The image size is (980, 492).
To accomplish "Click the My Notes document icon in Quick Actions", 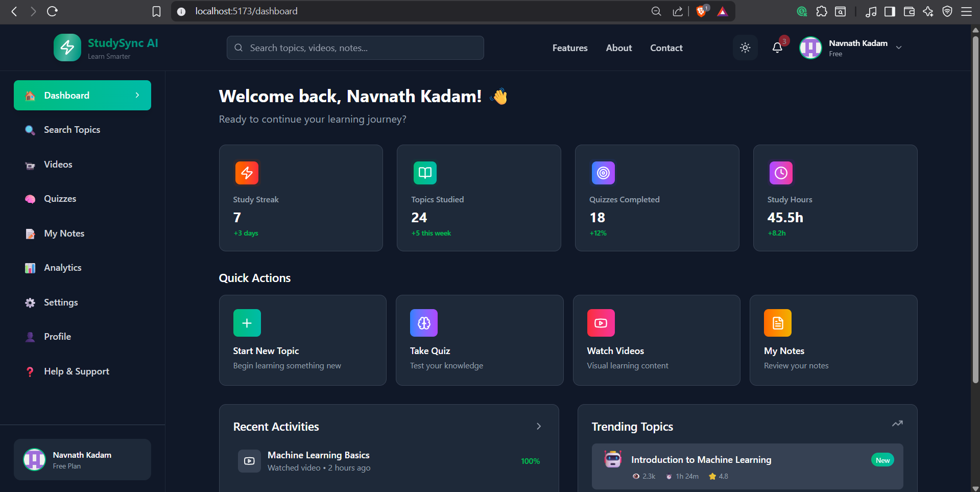I will (778, 323).
